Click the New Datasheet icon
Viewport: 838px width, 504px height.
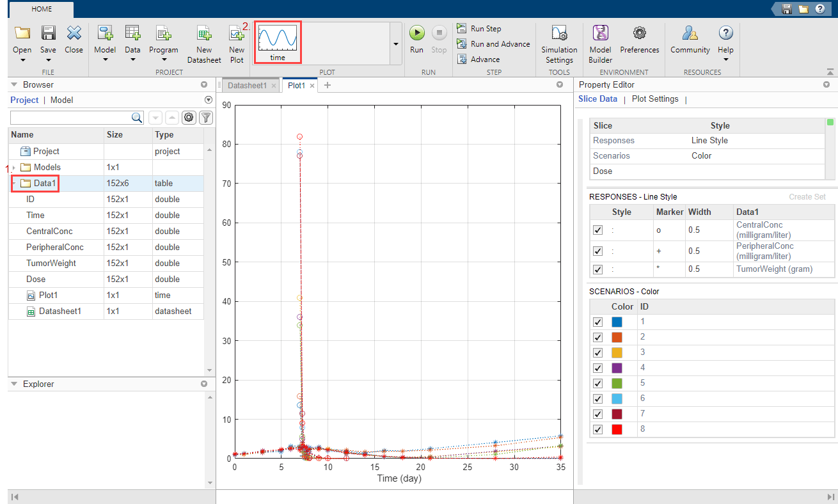(x=203, y=35)
